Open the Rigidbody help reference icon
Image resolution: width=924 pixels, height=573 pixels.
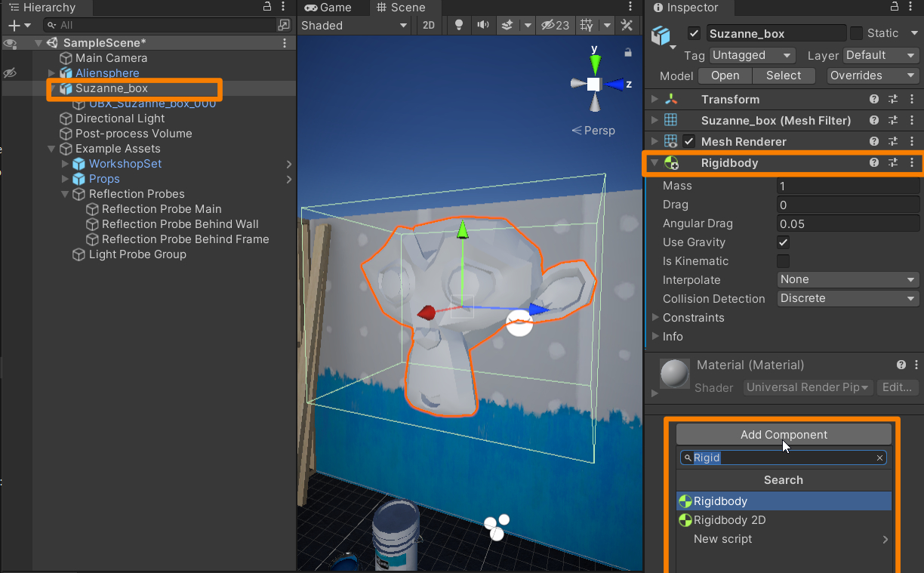(874, 162)
